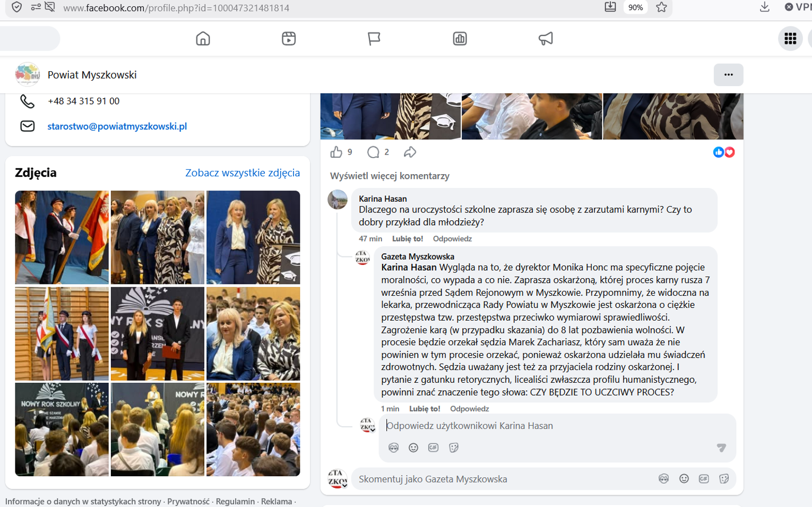This screenshot has height=507, width=812.
Task: Open the three-dot page options menu
Action: point(728,75)
